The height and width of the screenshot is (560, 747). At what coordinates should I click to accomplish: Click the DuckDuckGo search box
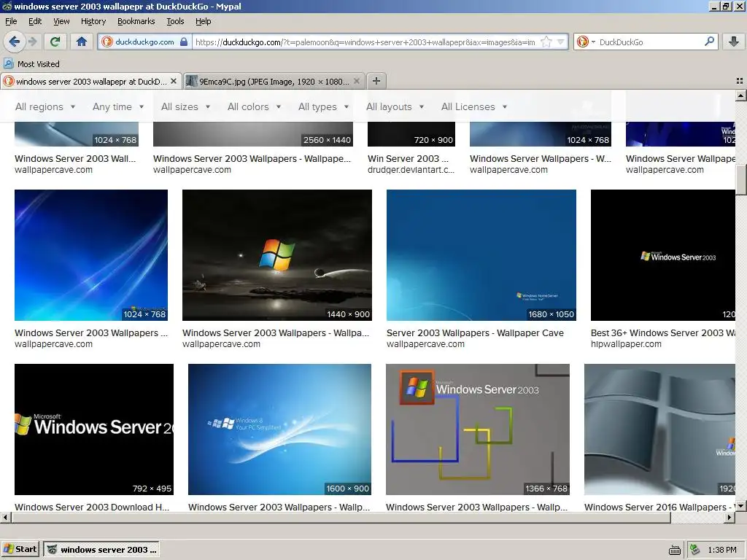pyautogui.click(x=650, y=42)
